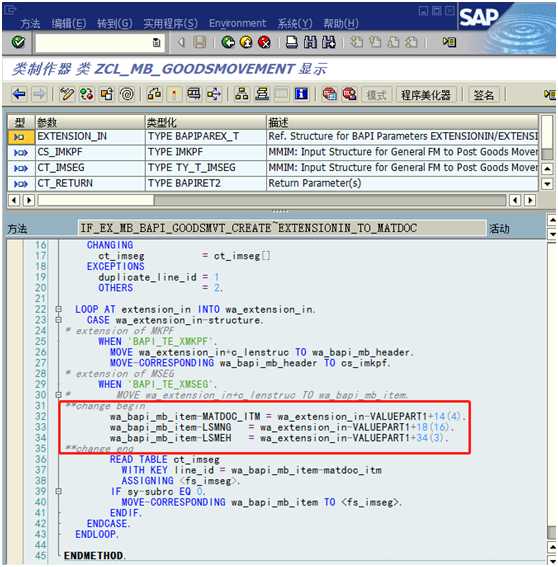Click the Other Object icon
This screenshot has width=558, height=567.
click(107, 95)
